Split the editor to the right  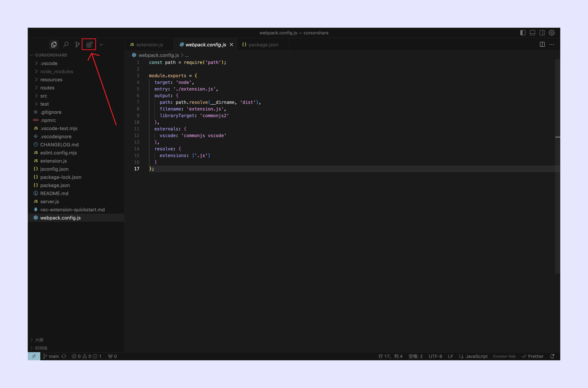[542, 45]
